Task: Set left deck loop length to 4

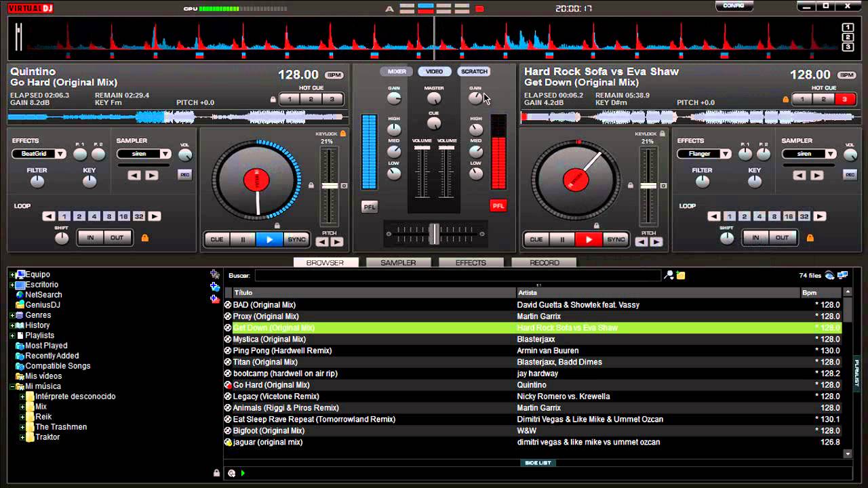Action: (x=94, y=216)
